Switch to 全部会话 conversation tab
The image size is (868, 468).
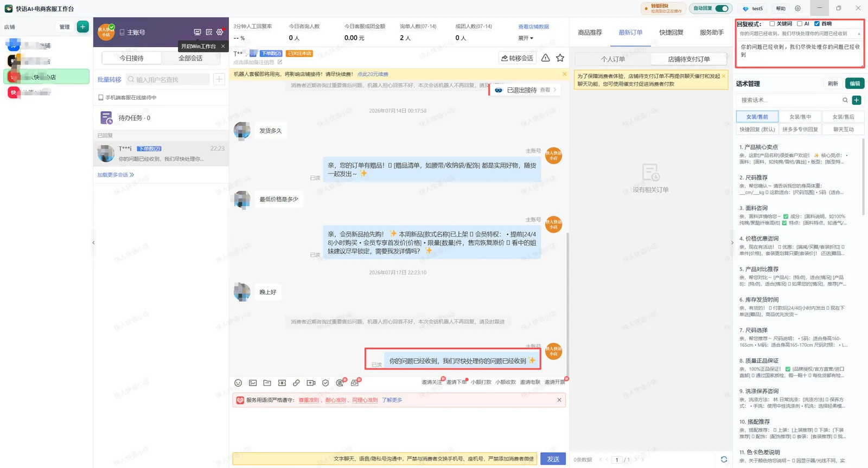coord(191,58)
